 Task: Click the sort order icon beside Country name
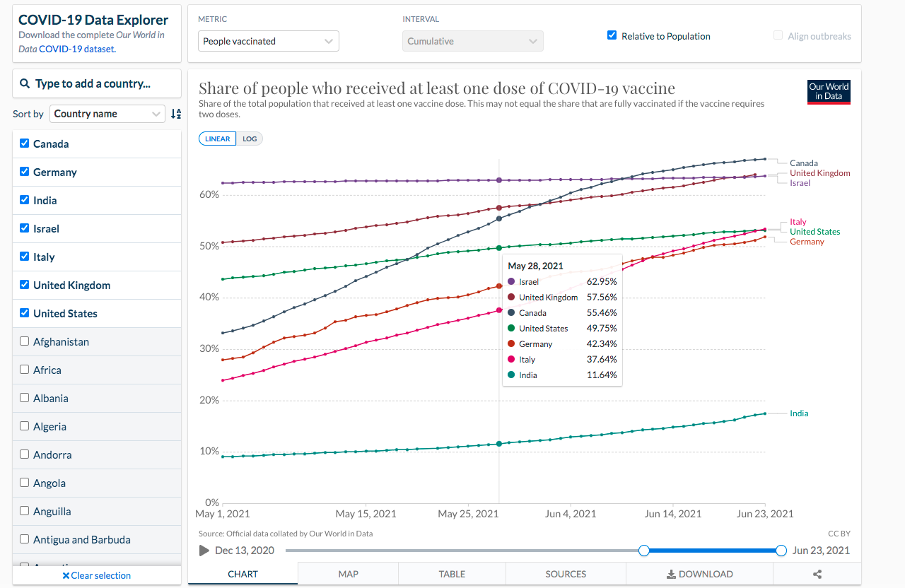176,114
